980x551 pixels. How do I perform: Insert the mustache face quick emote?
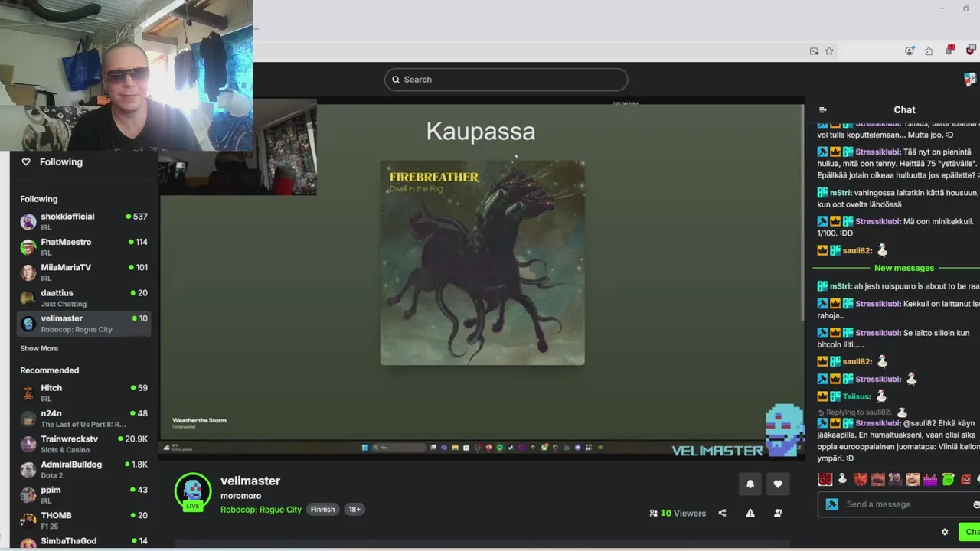(x=877, y=480)
